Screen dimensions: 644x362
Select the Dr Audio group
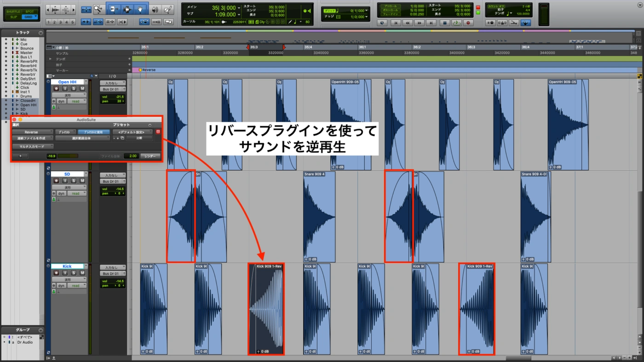coord(24,342)
